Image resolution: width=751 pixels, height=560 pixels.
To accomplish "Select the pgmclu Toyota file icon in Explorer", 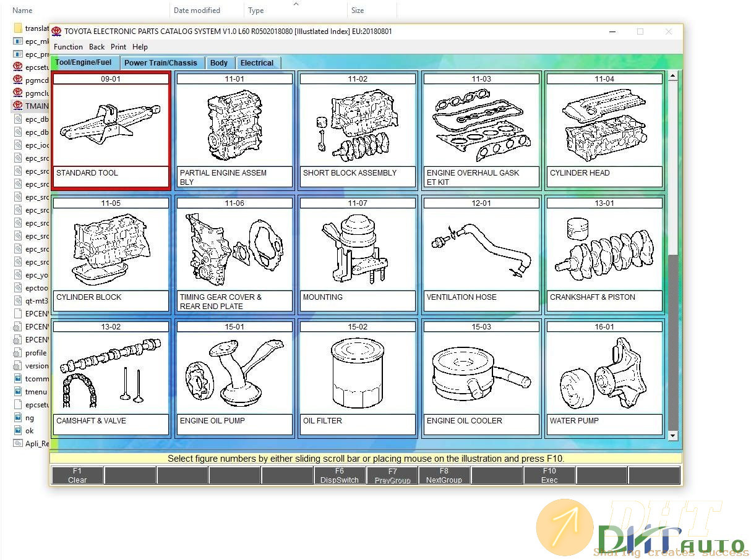I will point(18,93).
